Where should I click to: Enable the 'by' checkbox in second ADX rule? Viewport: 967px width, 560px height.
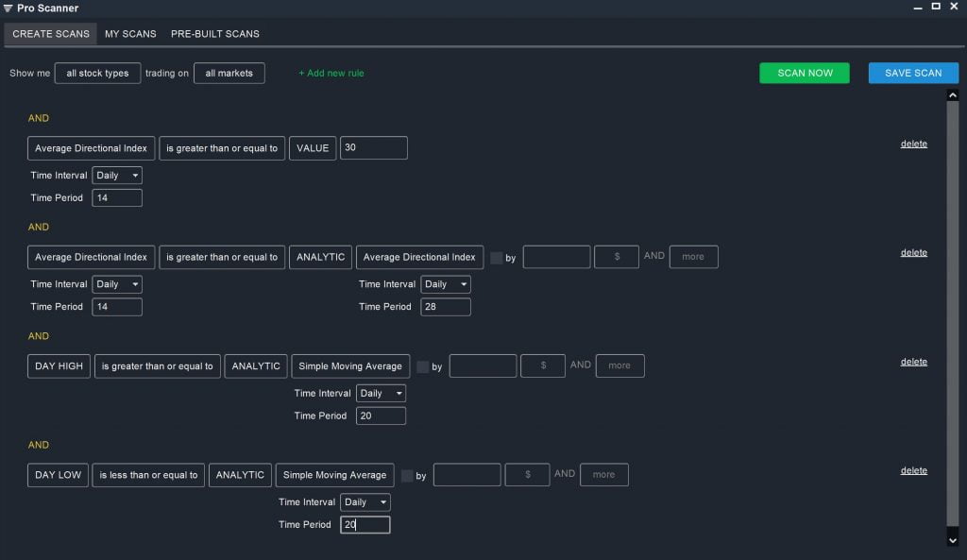(x=496, y=258)
